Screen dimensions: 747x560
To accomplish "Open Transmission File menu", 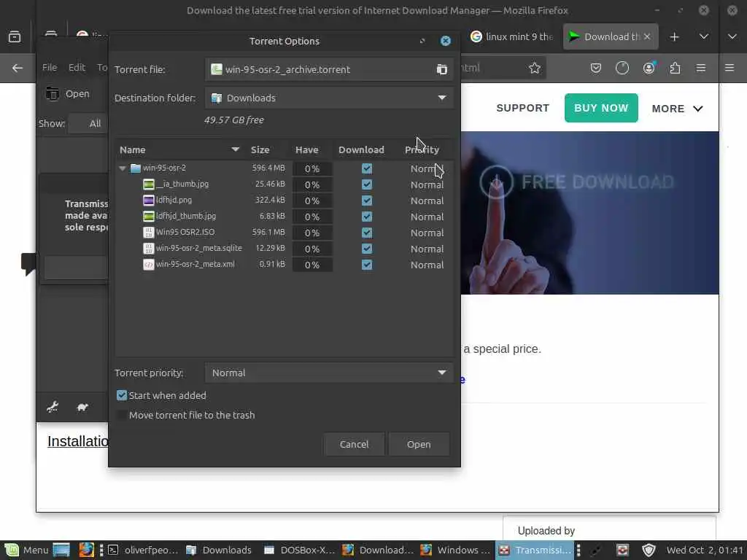I will pos(50,67).
